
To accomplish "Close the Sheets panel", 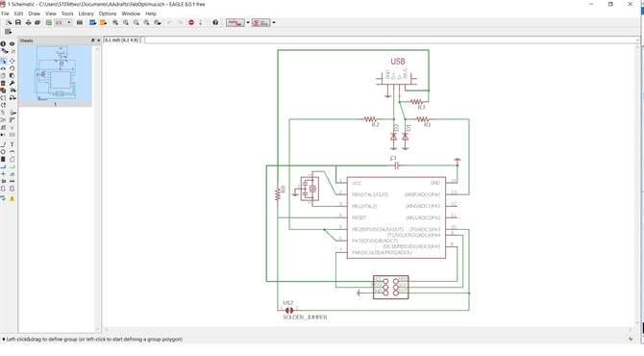I will [x=98, y=40].
